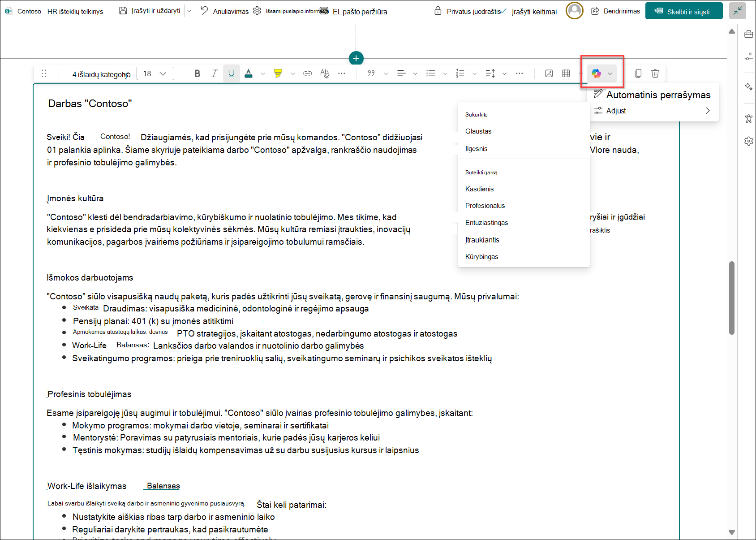Expand the bulleted list dropdown
756x540 pixels.
445,73
